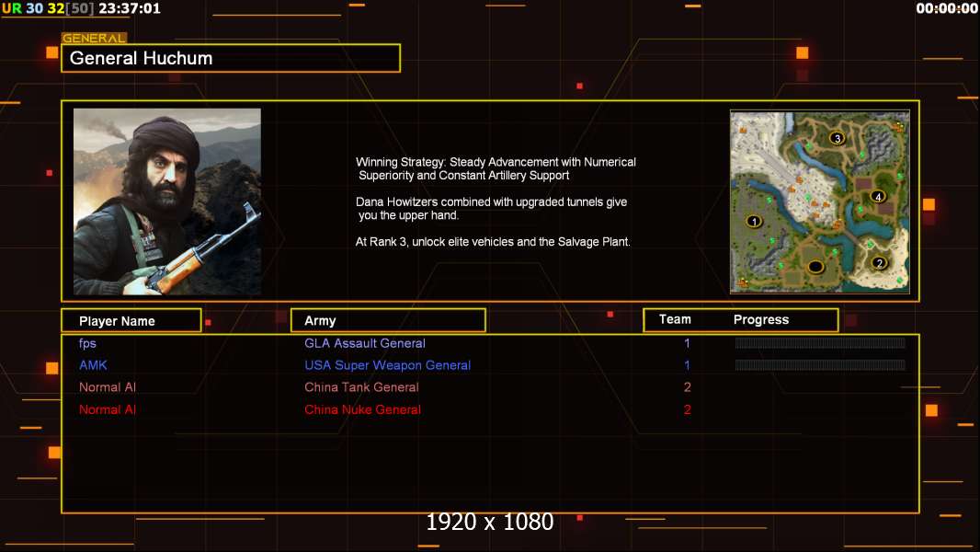Click the Army column header
Viewport: 980px width, 552px height.
[388, 320]
